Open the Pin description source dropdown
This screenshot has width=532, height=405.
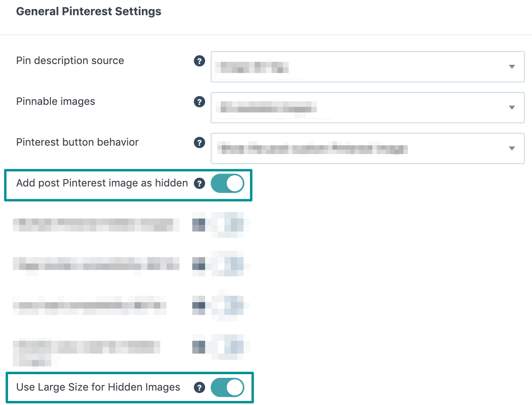pos(367,67)
